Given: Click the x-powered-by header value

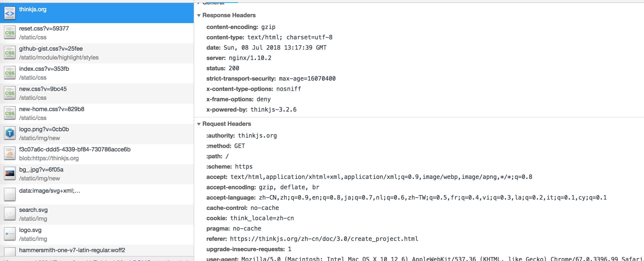Looking at the screenshot, I should [273, 110].
